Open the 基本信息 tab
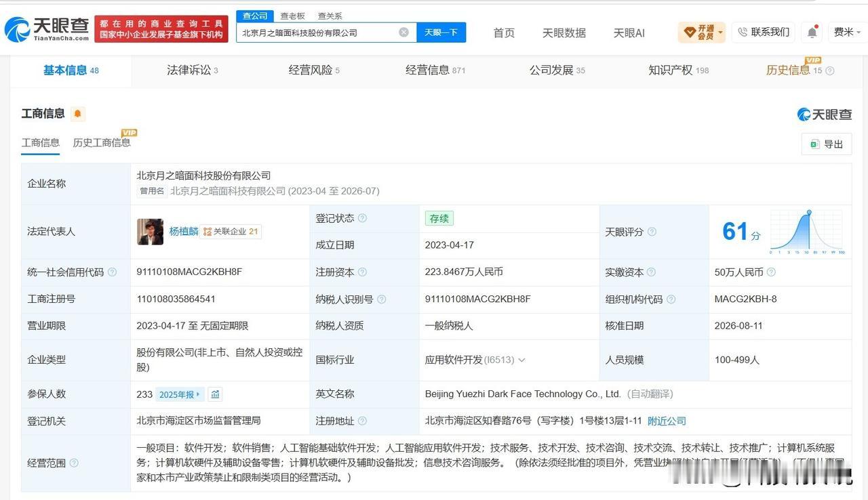Viewport: 868px width, 500px height. [x=71, y=70]
